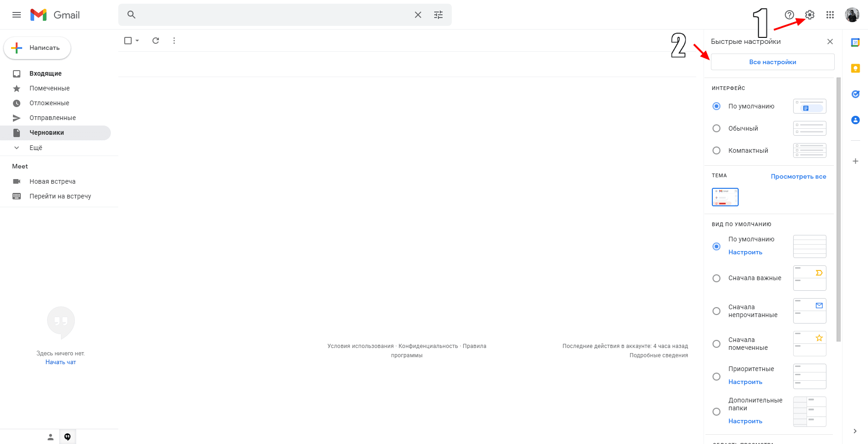
Task: Click the help question mark icon
Action: pos(789,15)
